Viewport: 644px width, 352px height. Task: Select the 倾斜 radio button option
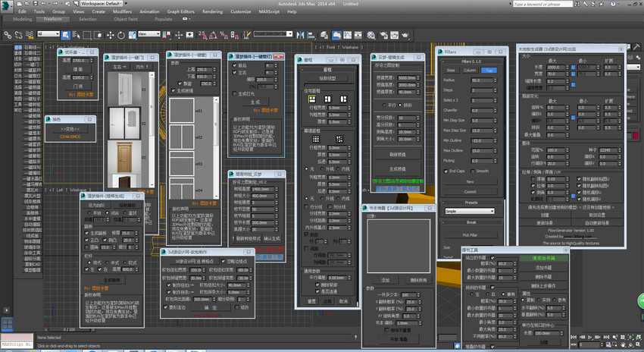(400, 105)
